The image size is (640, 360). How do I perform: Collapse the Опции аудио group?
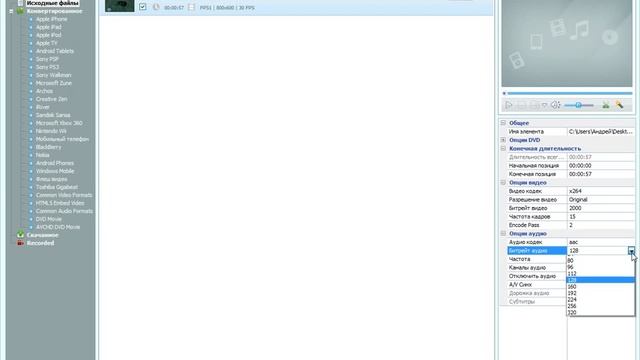tap(503, 233)
